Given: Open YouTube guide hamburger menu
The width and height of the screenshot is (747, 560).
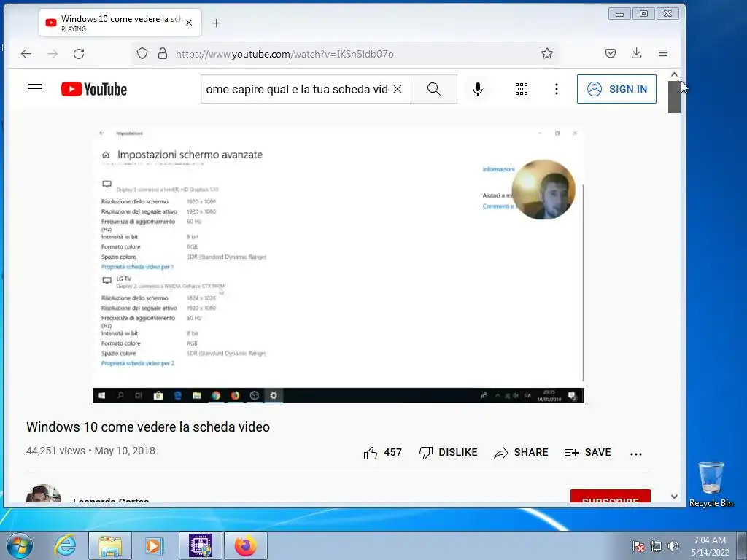Looking at the screenshot, I should (x=35, y=89).
